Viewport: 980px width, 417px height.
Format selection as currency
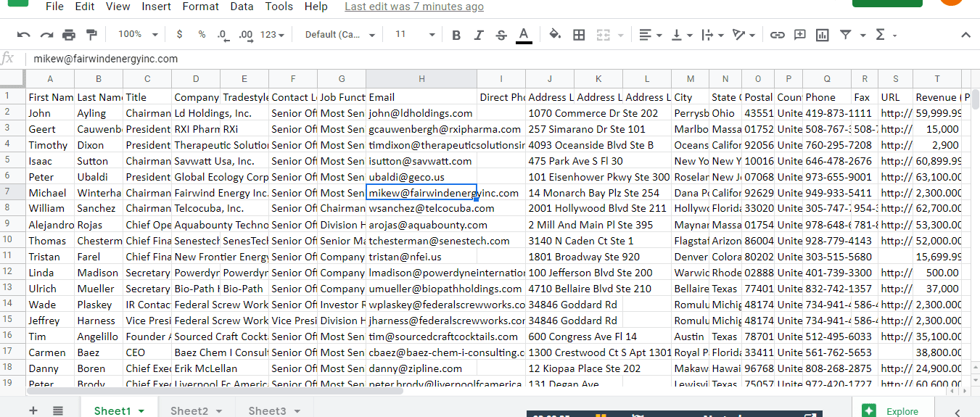point(179,35)
